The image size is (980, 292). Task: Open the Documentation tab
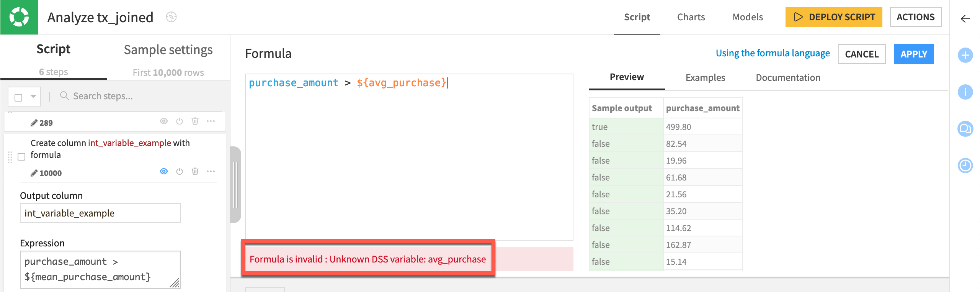[x=788, y=77]
